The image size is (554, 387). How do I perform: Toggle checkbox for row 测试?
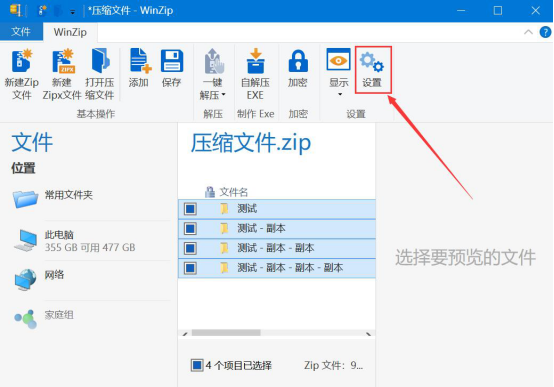click(190, 209)
